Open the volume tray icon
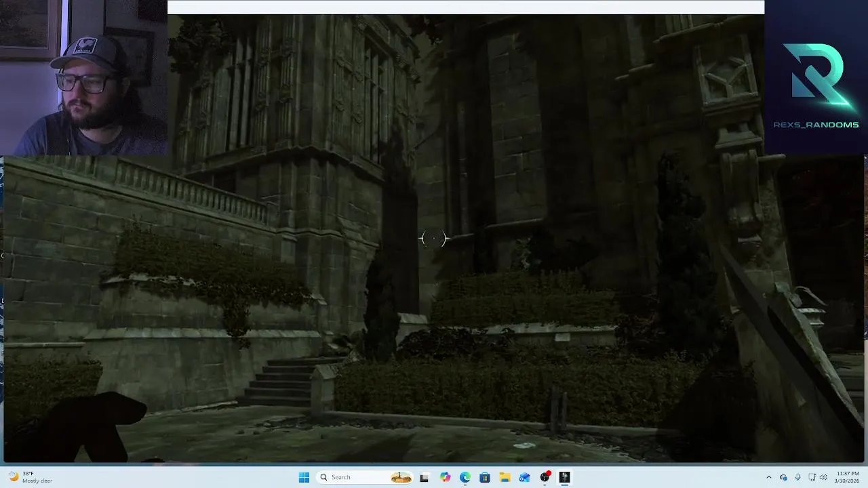The image size is (868, 488). pos(823,477)
